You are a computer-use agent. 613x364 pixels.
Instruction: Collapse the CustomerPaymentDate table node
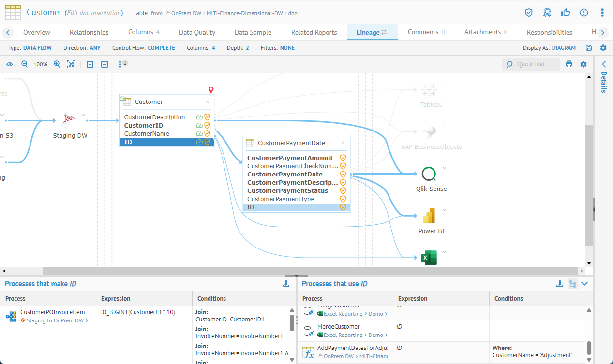(x=343, y=143)
